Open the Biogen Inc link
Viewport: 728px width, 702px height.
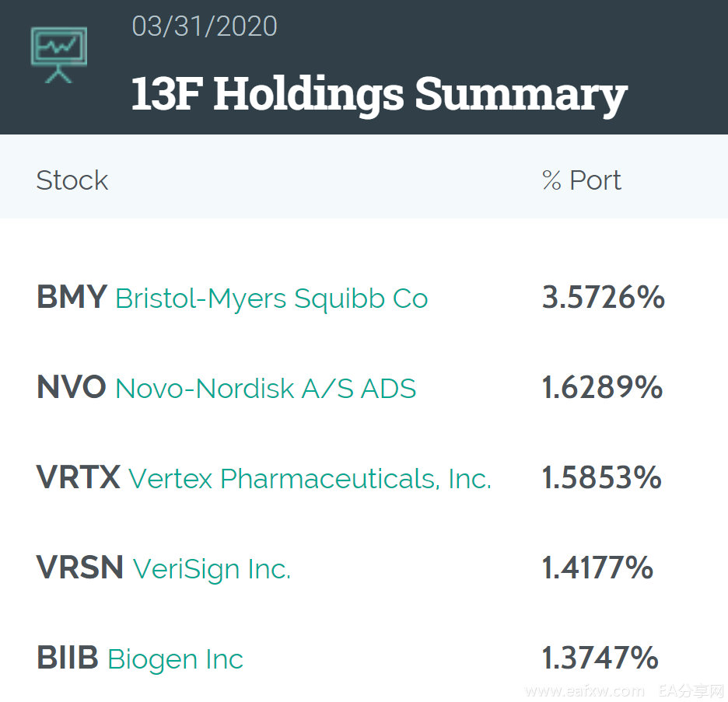tap(175, 658)
